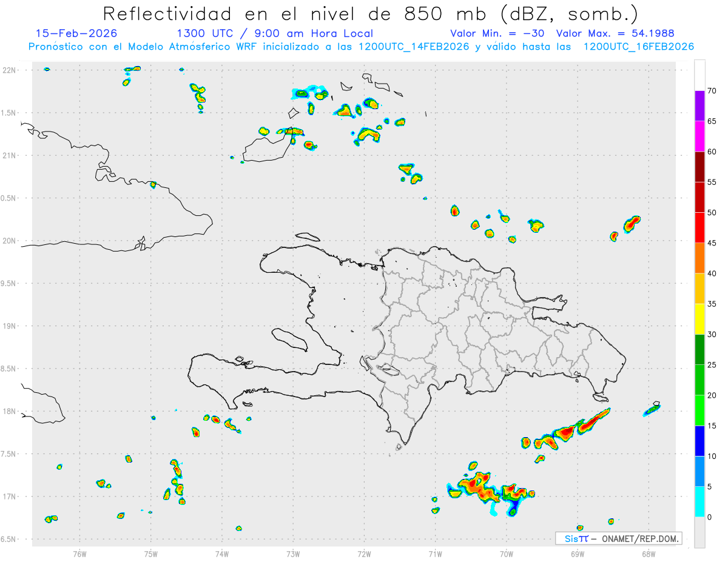The height and width of the screenshot is (562, 728).
Task: Pick the red 50-55 dBZ color band
Action: (x=699, y=197)
